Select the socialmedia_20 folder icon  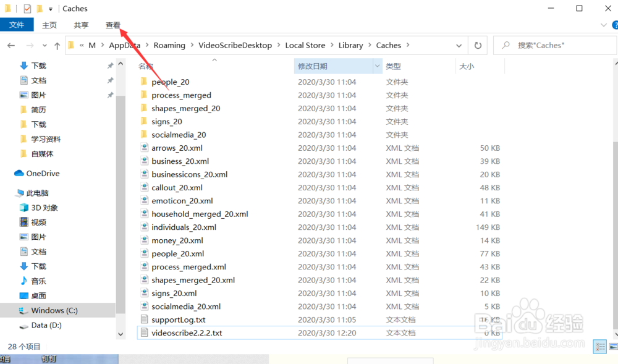click(x=144, y=134)
